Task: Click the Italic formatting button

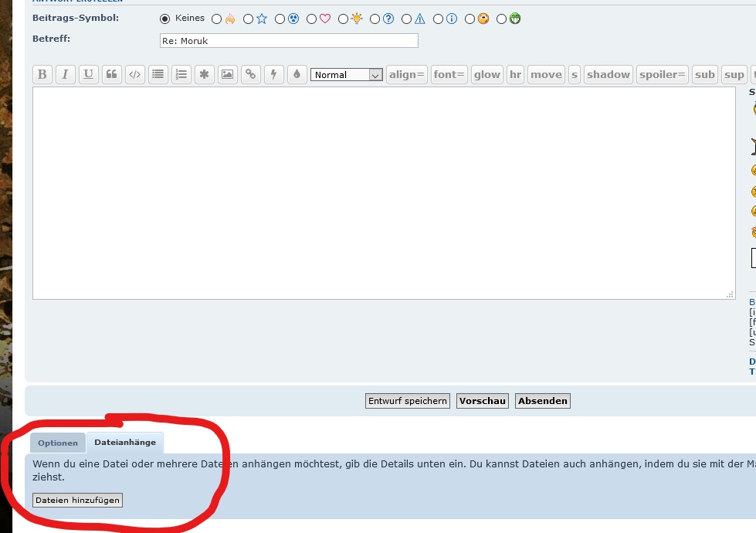Action: (66, 75)
